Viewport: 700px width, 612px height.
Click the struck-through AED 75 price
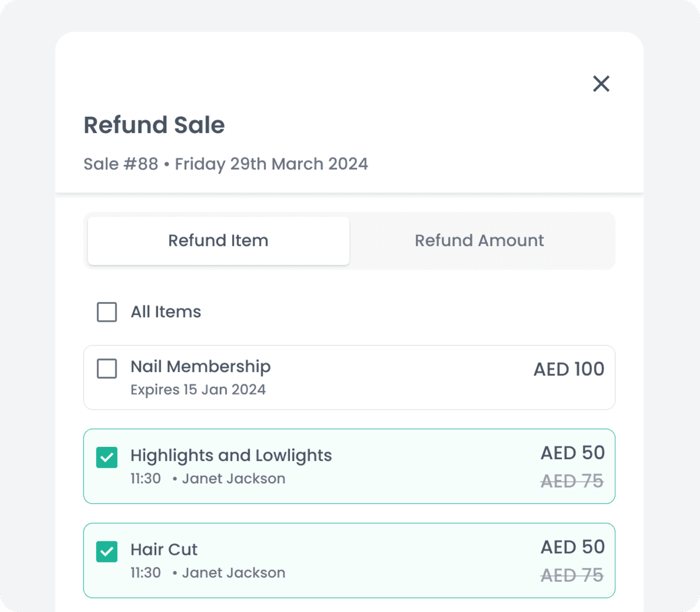pyautogui.click(x=572, y=481)
